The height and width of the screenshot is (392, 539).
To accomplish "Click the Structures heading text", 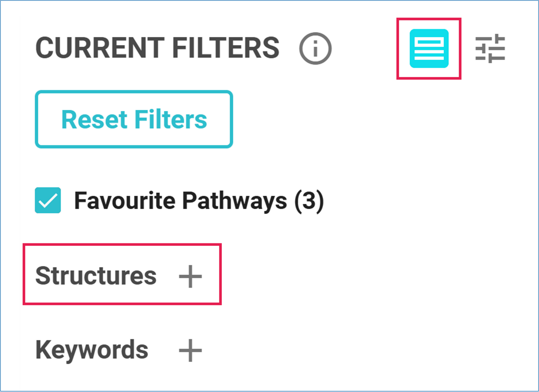I will pos(96,276).
